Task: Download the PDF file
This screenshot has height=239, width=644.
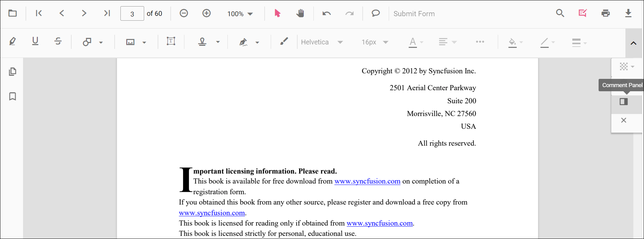Action: point(628,13)
